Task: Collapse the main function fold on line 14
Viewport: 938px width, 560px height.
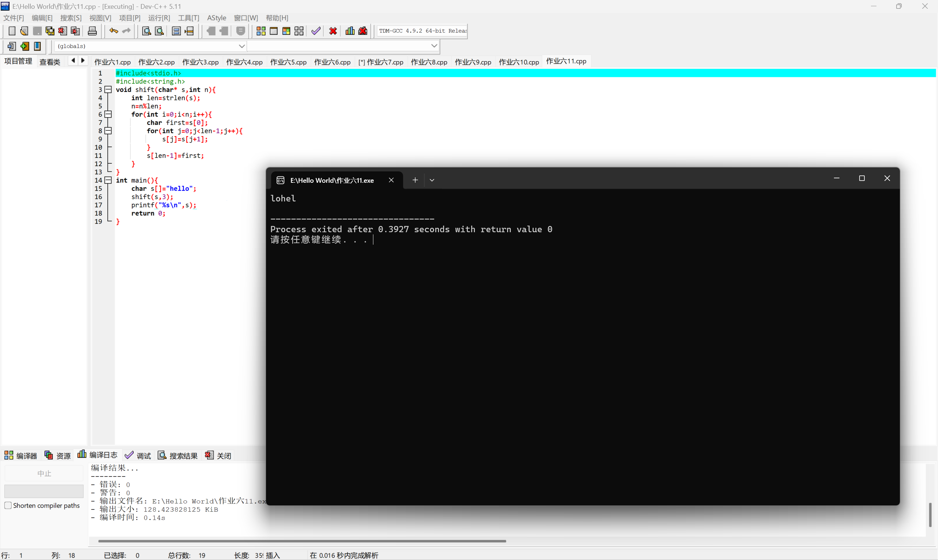Action: [108, 180]
